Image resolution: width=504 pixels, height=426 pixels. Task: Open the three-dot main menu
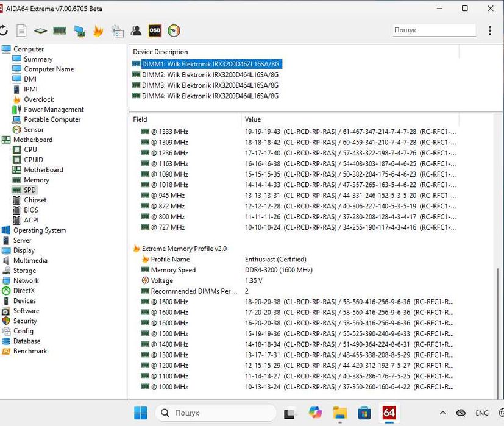490,30
